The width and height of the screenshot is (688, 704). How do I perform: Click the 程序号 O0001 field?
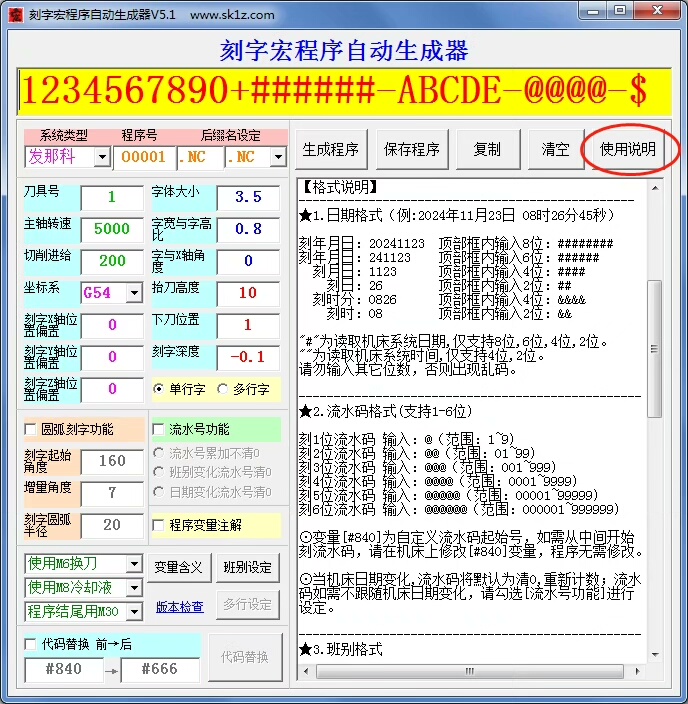[144, 157]
